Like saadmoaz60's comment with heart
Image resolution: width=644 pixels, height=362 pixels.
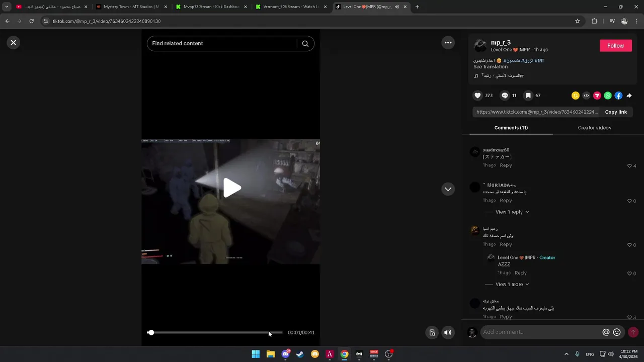coord(629,166)
